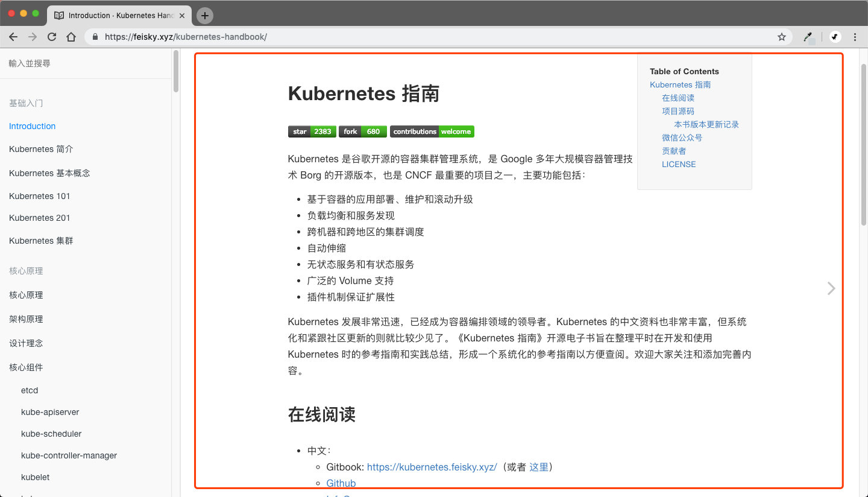The width and height of the screenshot is (868, 497).
Task: Open Kubernetes 集群 chapter
Action: tap(41, 241)
